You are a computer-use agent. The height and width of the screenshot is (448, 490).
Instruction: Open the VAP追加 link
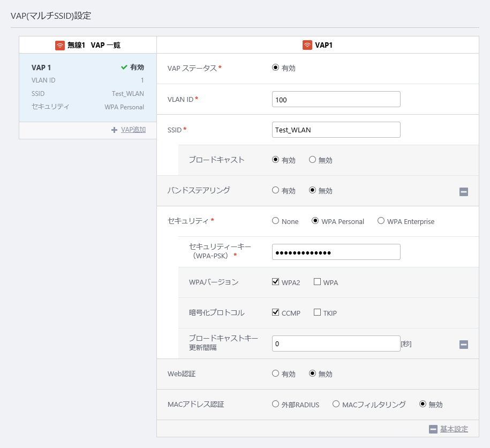pos(133,130)
